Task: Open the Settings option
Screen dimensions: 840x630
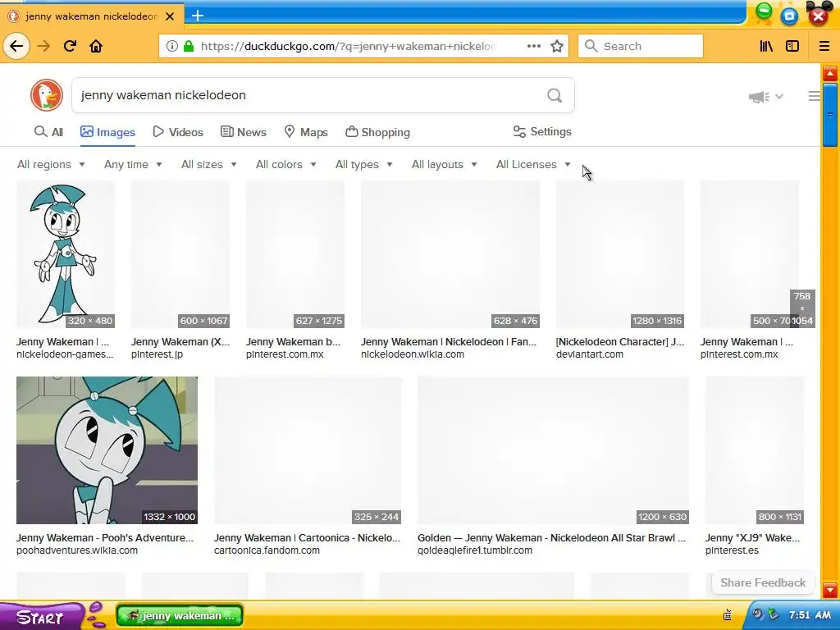Action: tap(542, 131)
